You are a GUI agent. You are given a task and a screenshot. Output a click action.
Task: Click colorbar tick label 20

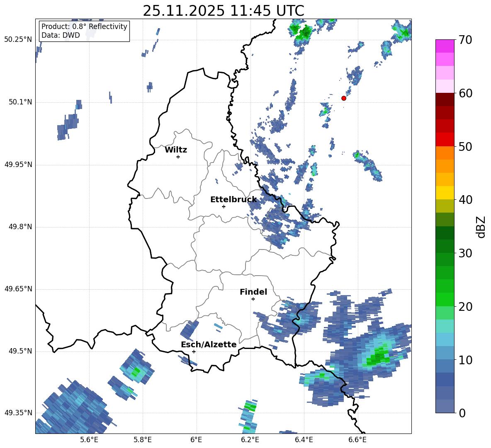coord(465,307)
